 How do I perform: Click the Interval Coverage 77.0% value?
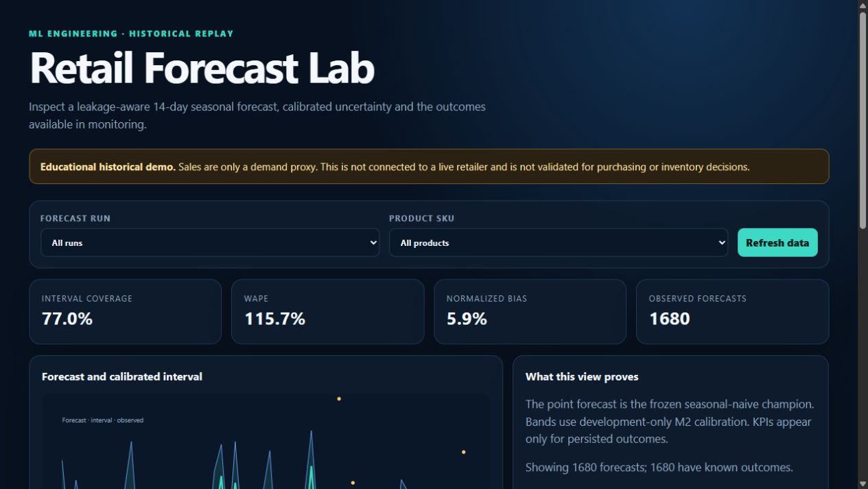(x=67, y=319)
